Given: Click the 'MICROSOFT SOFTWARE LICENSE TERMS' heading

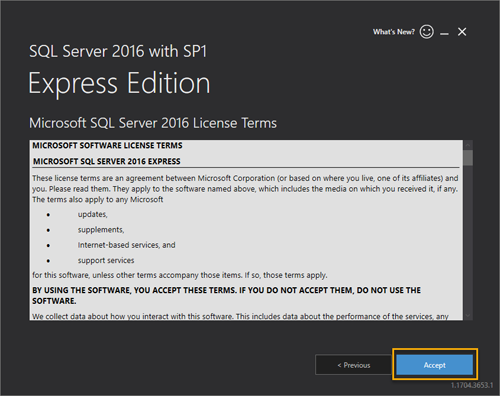Looking at the screenshot, I should point(107,146).
